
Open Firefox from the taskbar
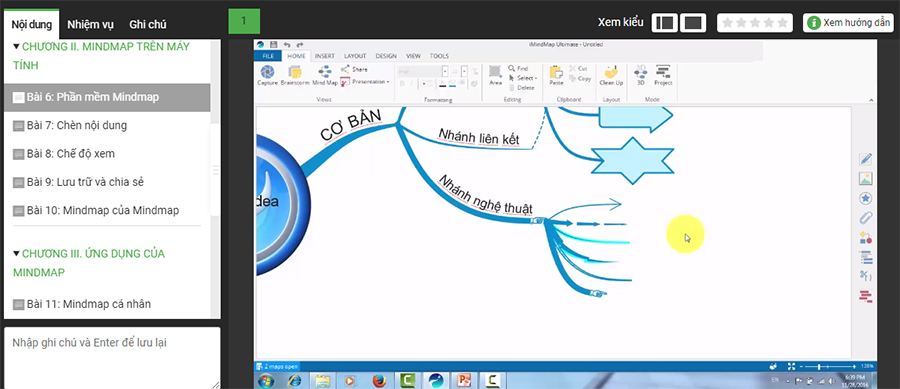379,380
